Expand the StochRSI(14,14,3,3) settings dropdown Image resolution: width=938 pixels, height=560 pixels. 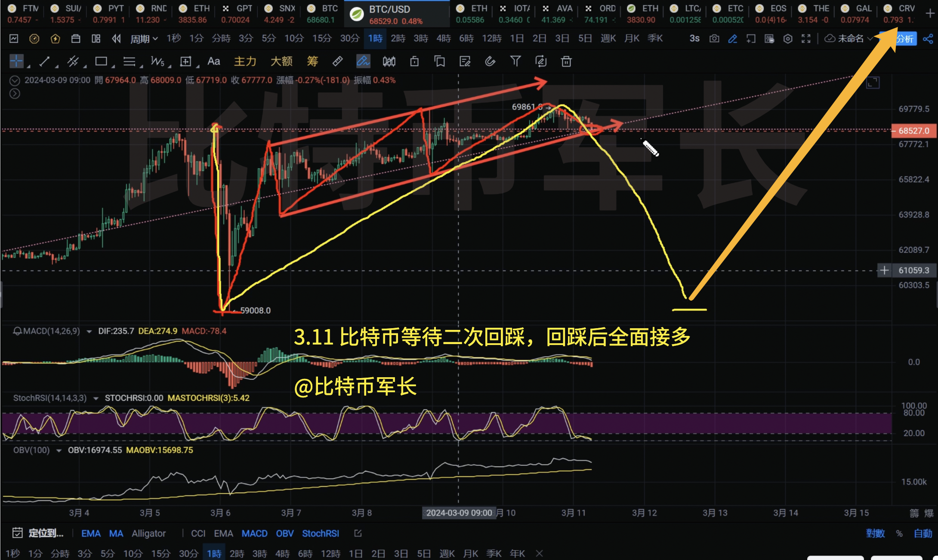96,398
